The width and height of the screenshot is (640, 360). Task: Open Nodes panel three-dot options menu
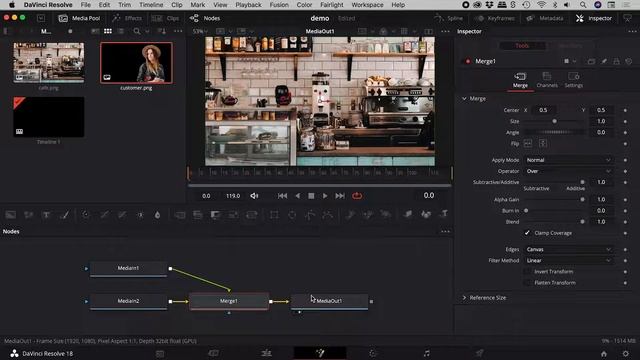tap(445, 231)
